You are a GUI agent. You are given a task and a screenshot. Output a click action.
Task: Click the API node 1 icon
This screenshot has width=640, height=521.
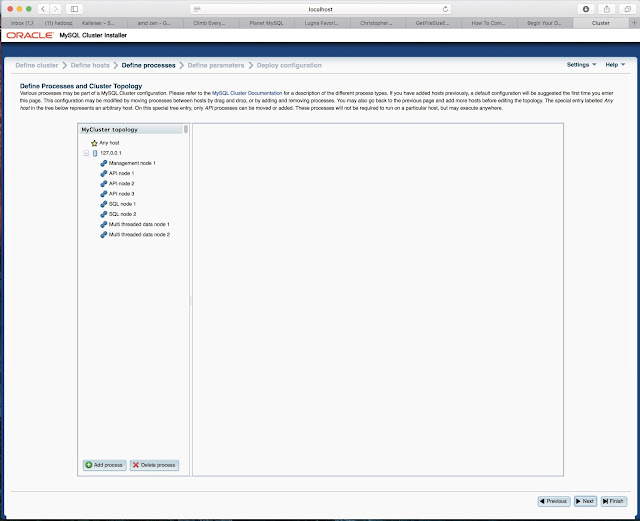(x=104, y=173)
